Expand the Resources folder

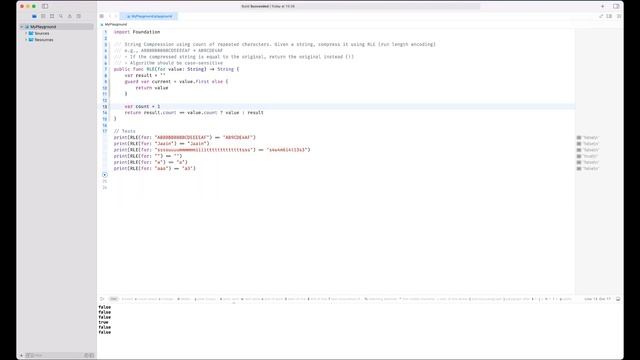click(26, 40)
